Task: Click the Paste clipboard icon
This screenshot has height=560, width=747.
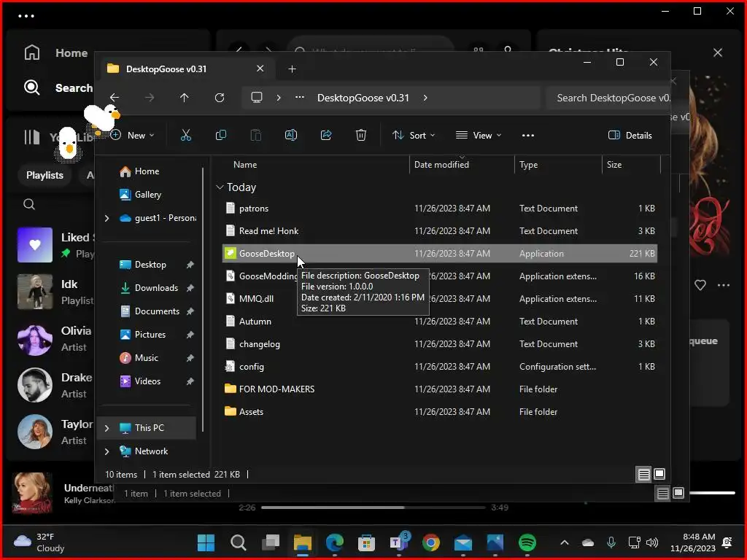Action: [x=256, y=135]
